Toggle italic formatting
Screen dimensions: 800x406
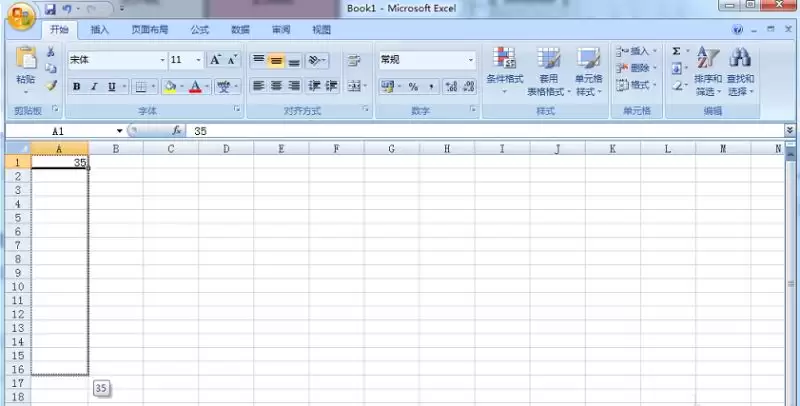click(x=94, y=87)
